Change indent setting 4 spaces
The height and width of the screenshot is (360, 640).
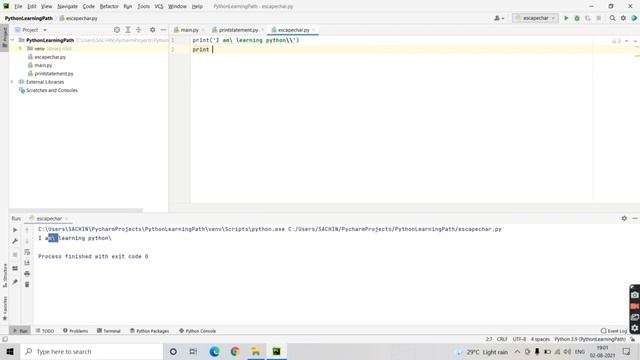(540, 339)
